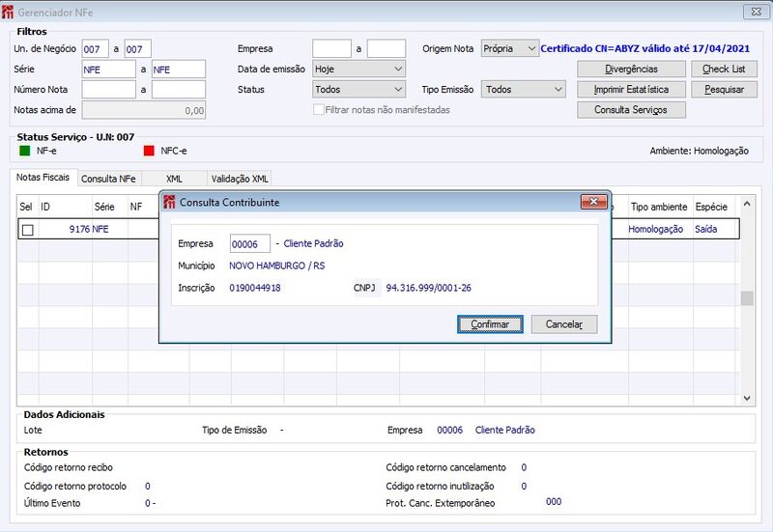The image size is (773, 532).
Task: Tick the Sel checkbox for row 9176
Action: (28, 230)
